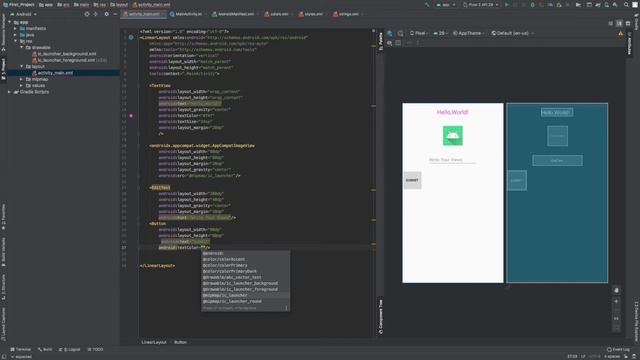Image resolution: width=640 pixels, height=360 pixels.
Task: Toggle the Project tool window strip button
Action: (4, 69)
